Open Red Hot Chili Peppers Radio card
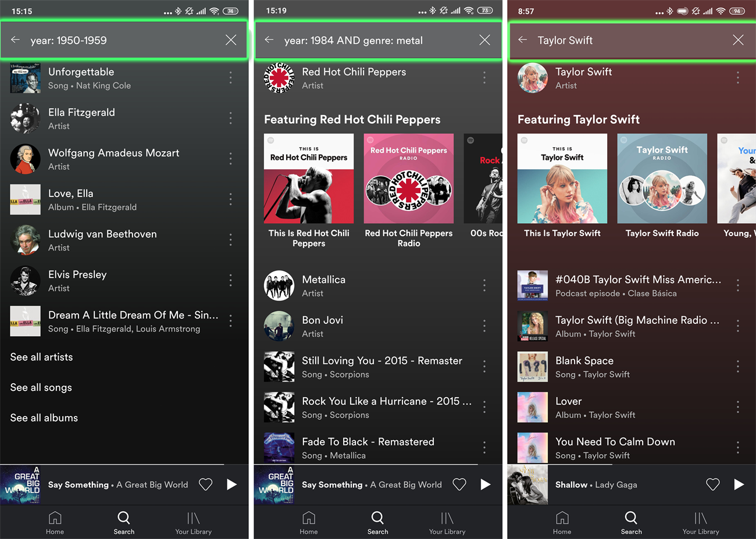Image resolution: width=756 pixels, height=539 pixels. [409, 191]
